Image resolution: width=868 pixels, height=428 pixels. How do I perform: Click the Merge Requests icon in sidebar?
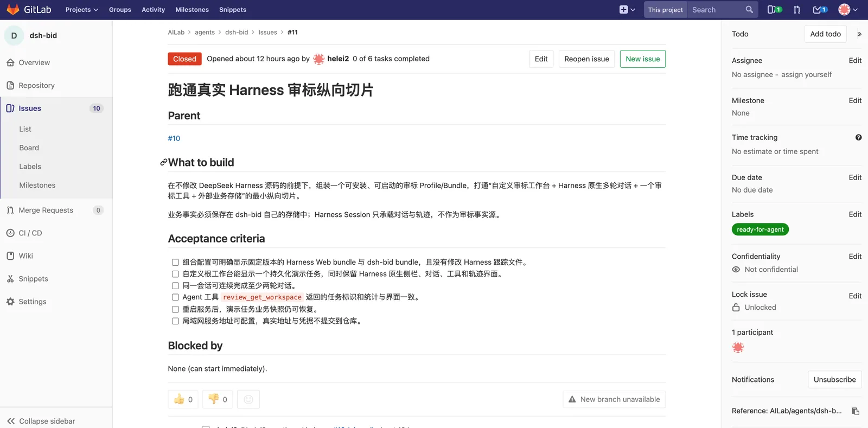click(x=10, y=210)
